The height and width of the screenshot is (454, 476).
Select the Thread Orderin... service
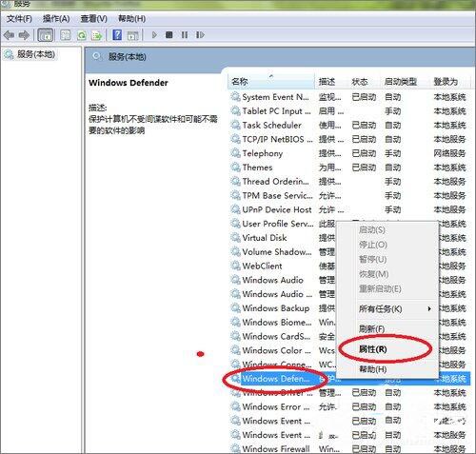tap(349, 181)
